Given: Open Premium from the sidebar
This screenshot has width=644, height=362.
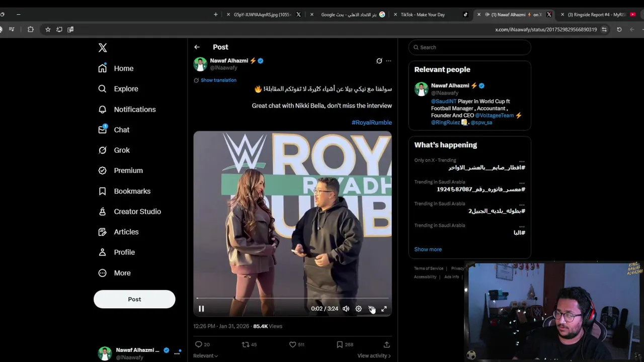Looking at the screenshot, I should [x=121, y=170].
